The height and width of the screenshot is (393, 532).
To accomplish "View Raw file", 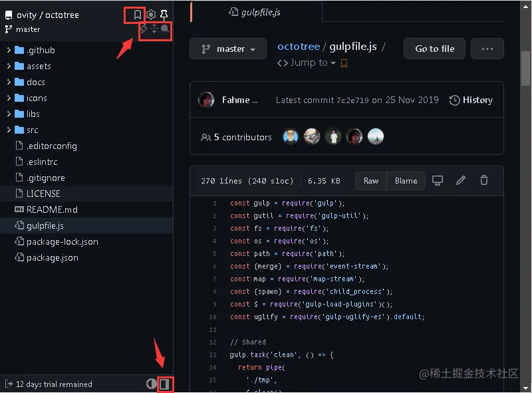I will click(x=371, y=181).
